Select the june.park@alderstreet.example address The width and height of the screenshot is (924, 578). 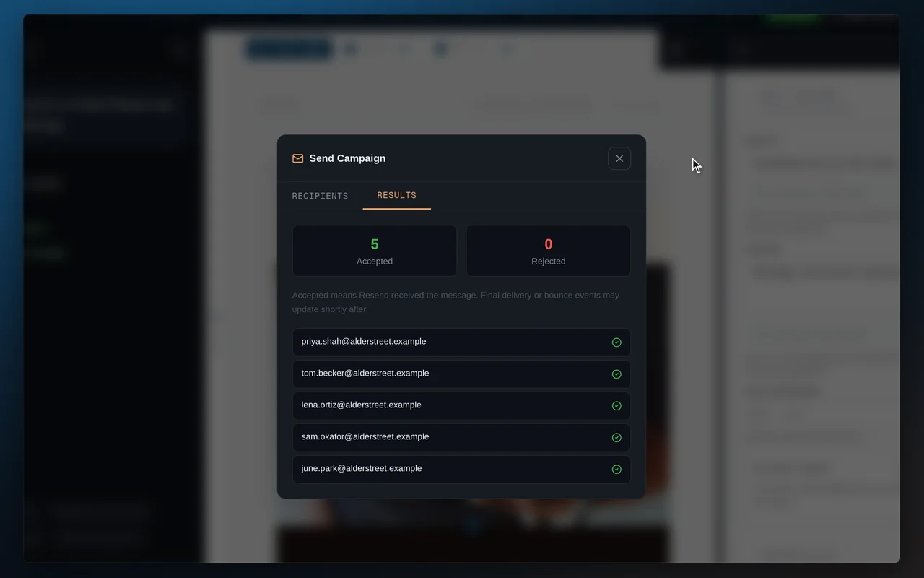(362, 468)
